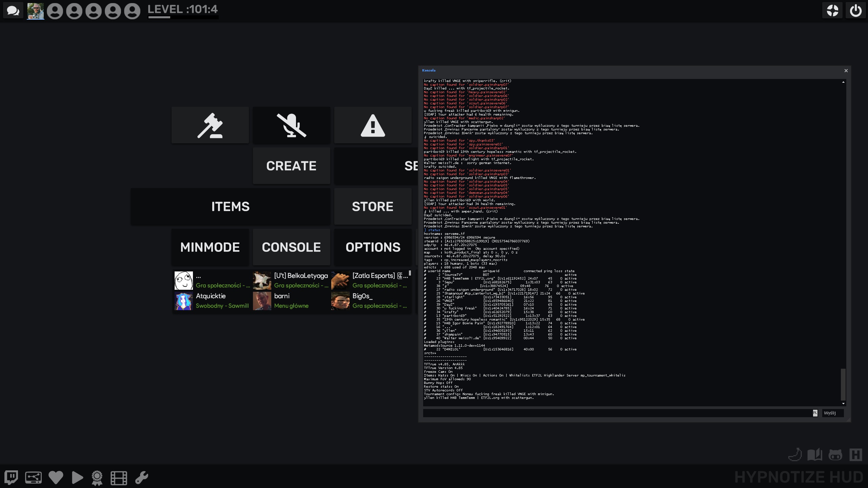Click the power quit icon
Image resolution: width=868 pixels, height=488 pixels.
click(855, 11)
